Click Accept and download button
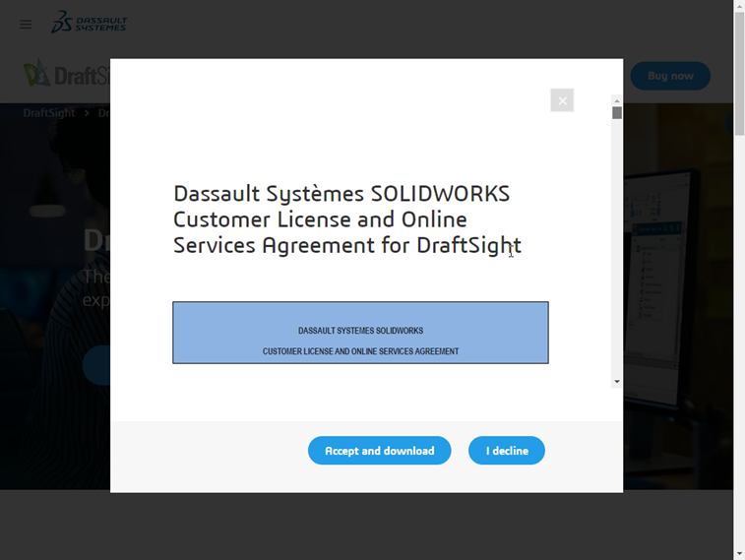This screenshot has height=560, width=745. (379, 451)
